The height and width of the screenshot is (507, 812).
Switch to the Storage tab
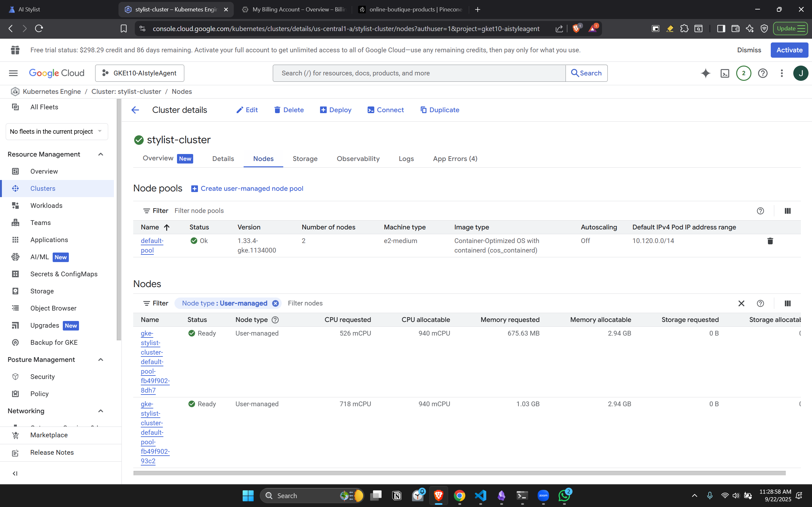[x=305, y=159]
